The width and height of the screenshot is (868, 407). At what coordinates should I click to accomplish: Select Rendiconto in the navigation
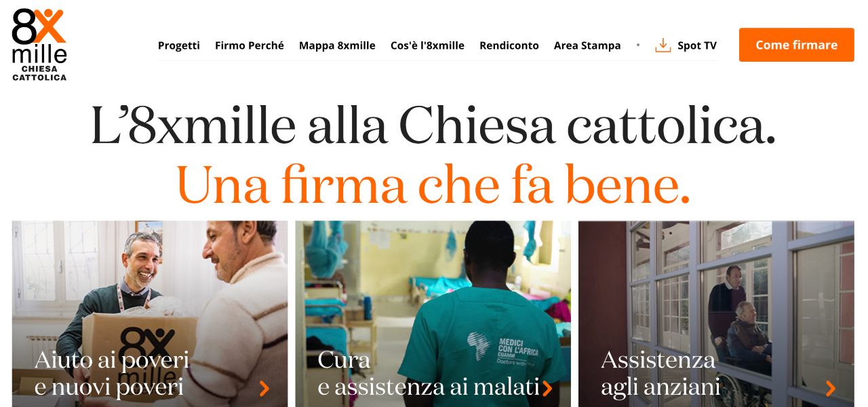coord(509,45)
